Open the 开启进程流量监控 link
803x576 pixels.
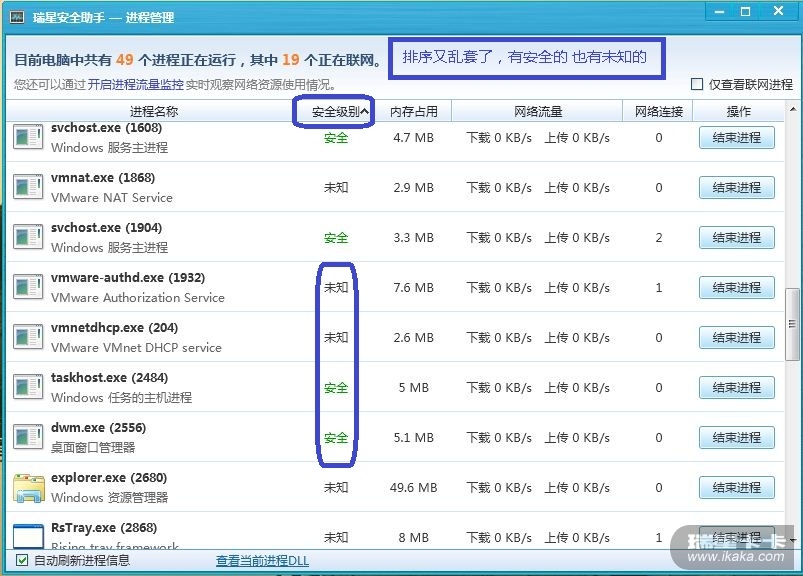click(x=135, y=84)
